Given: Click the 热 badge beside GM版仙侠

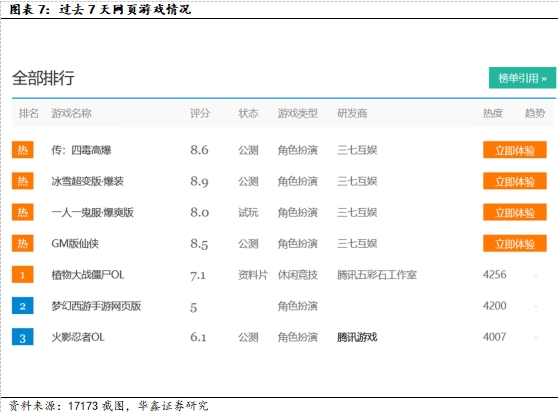Looking at the screenshot, I should [x=23, y=243].
